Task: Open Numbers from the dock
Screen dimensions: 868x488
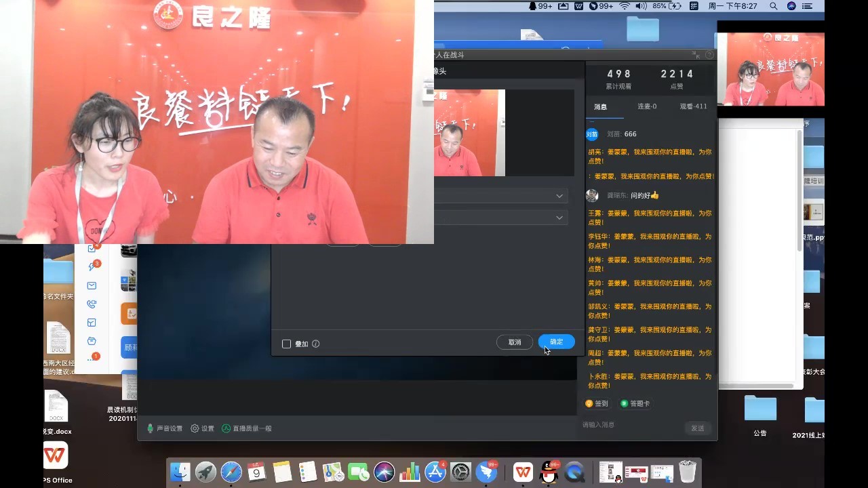Action: point(410,472)
